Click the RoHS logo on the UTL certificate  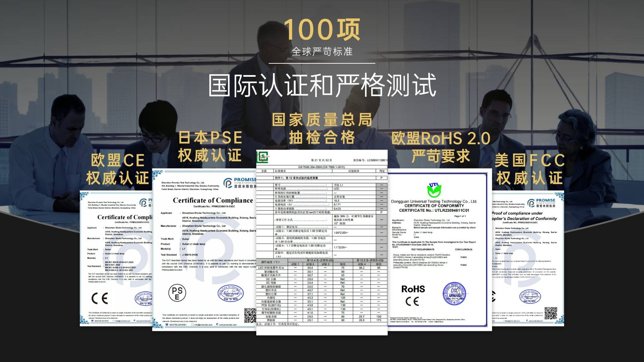(x=413, y=289)
